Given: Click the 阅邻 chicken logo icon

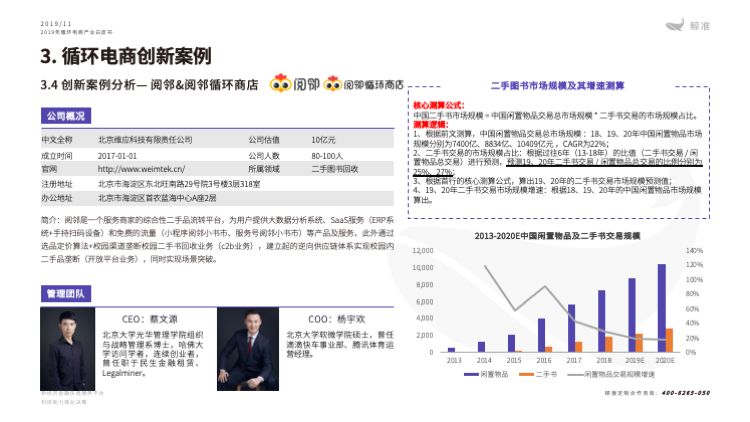Looking at the screenshot, I should [280, 84].
